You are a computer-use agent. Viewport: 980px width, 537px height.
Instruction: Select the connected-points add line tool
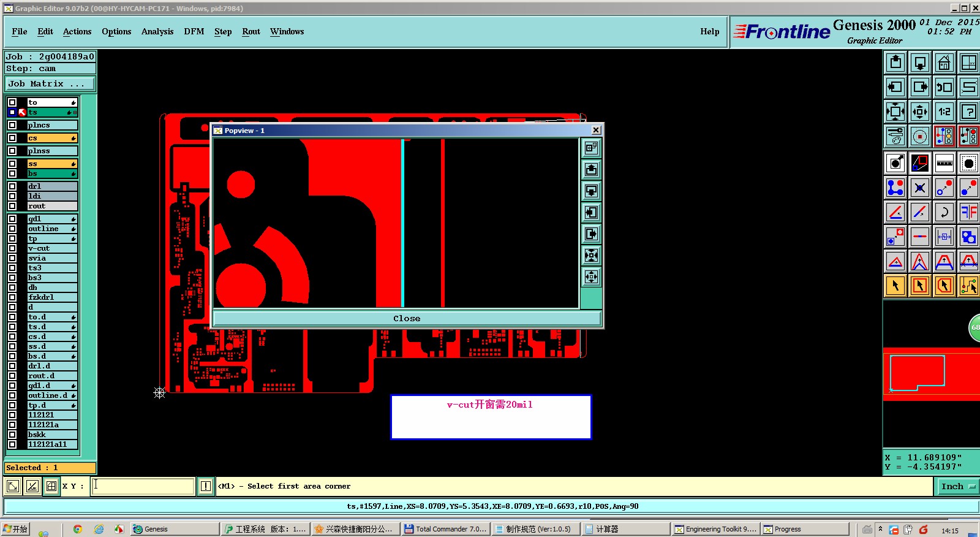tap(895, 188)
